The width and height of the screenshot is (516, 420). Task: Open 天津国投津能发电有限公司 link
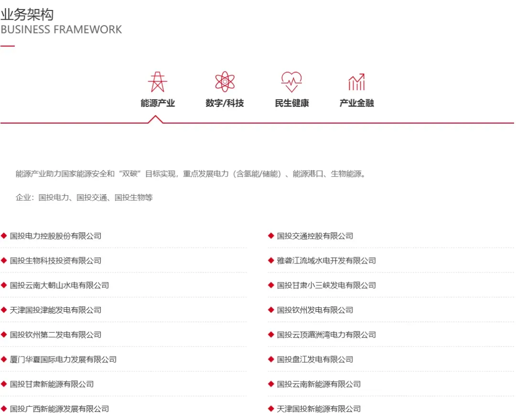[x=55, y=310]
